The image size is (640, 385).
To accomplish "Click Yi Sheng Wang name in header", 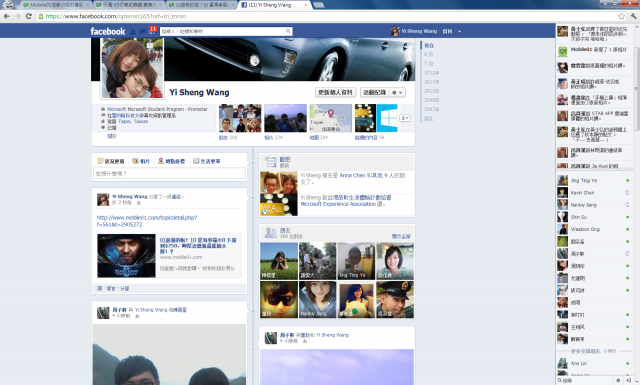I will coord(419,31).
